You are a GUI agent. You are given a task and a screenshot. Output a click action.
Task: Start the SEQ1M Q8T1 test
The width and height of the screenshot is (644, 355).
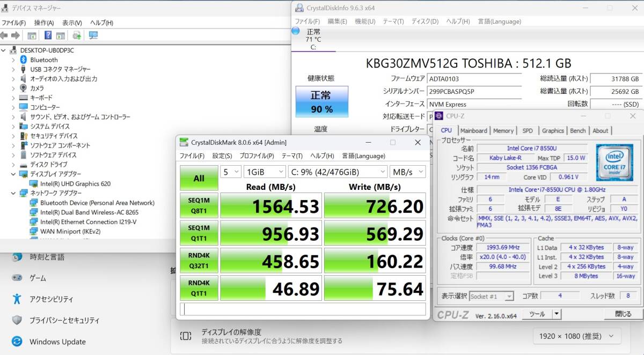point(199,205)
